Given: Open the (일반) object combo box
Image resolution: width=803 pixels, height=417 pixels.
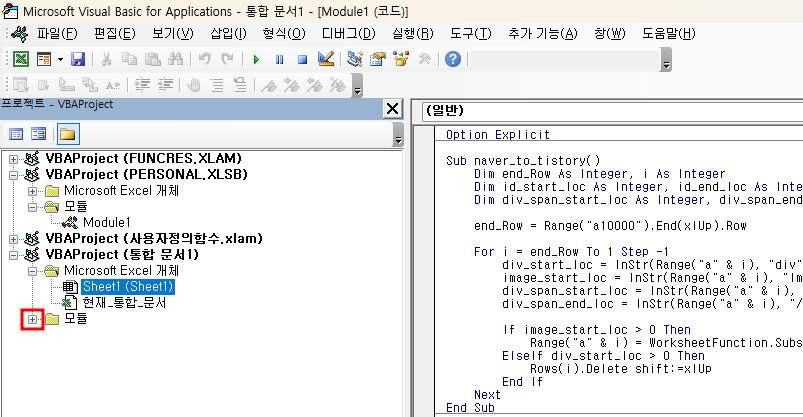Looking at the screenshot, I should pos(612,111).
